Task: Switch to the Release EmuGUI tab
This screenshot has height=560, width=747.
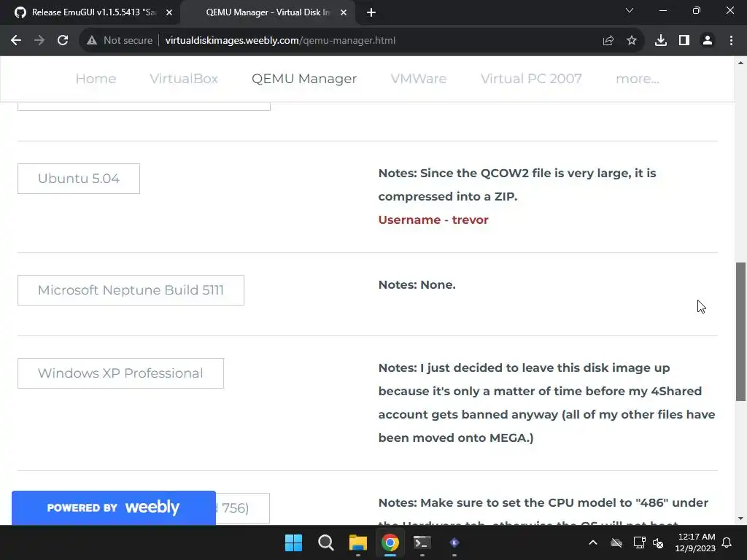Action: (90, 12)
